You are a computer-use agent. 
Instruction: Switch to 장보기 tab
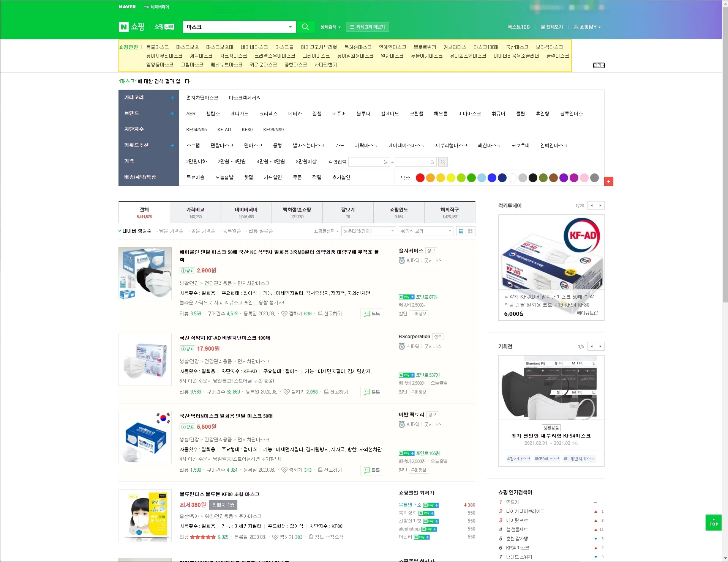click(x=348, y=213)
